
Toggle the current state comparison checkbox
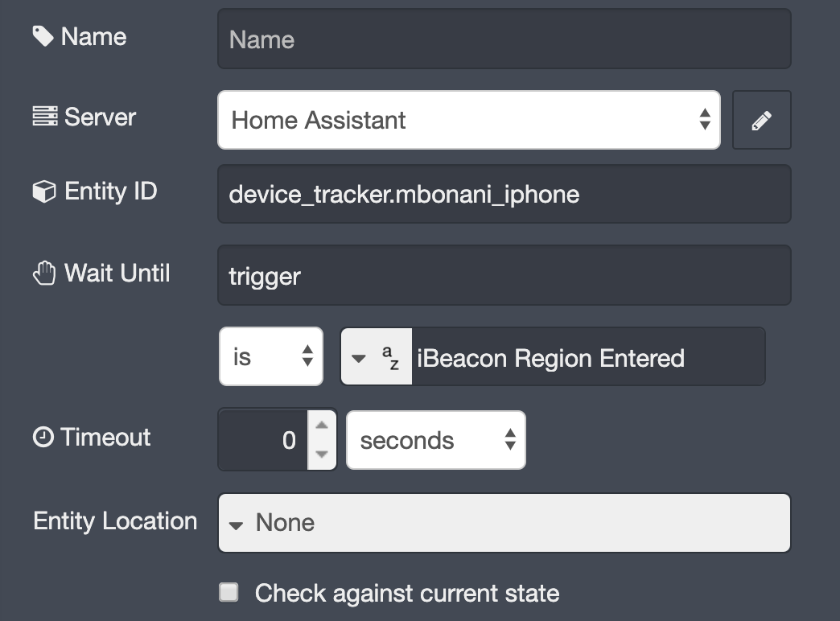[229, 591]
